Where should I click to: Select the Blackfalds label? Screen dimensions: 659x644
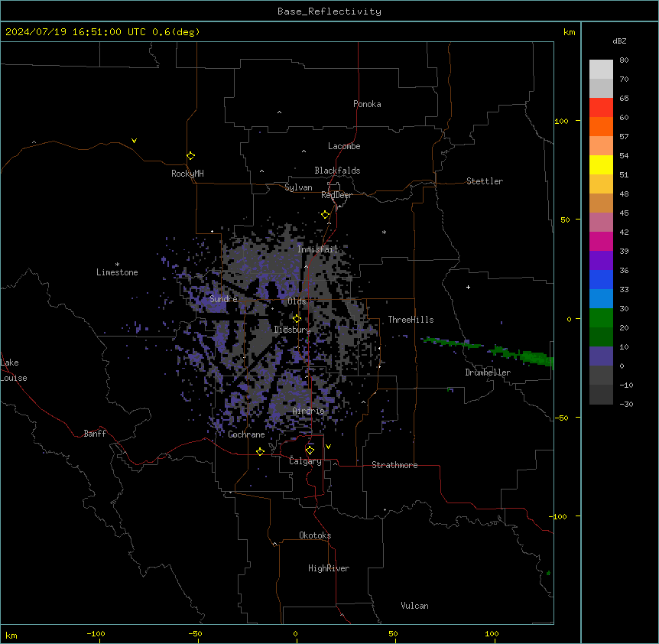pyautogui.click(x=337, y=171)
